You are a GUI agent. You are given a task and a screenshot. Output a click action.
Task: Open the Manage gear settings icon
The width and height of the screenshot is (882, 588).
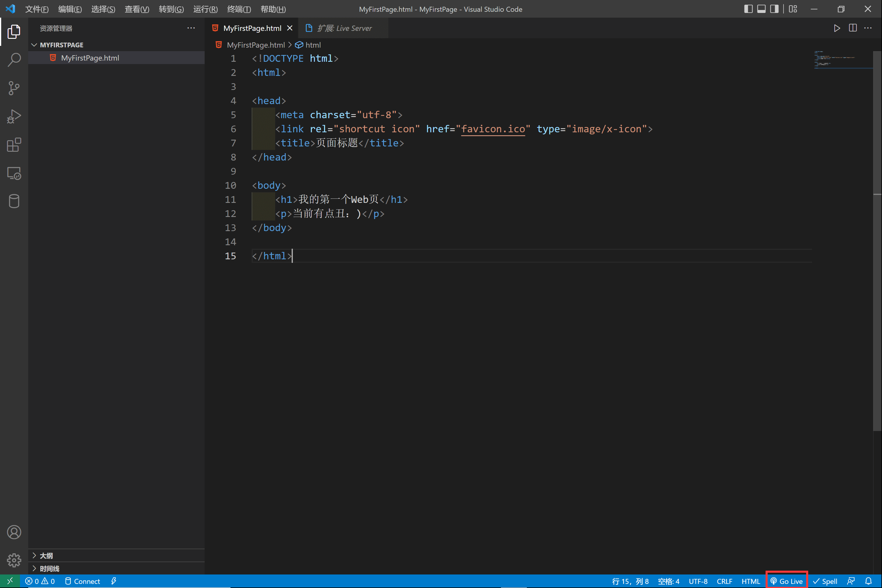coord(14,560)
